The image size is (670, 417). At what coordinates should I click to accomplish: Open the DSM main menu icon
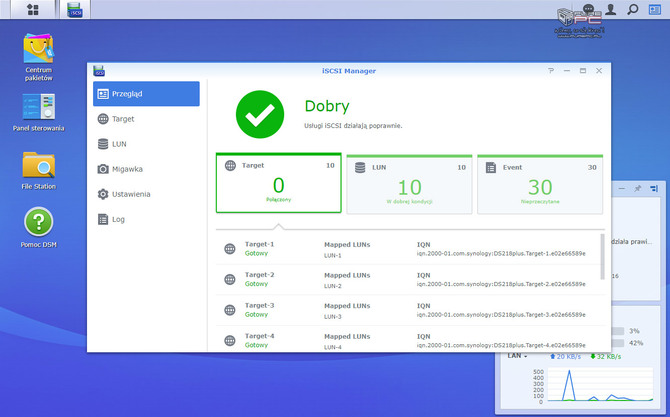point(33,9)
